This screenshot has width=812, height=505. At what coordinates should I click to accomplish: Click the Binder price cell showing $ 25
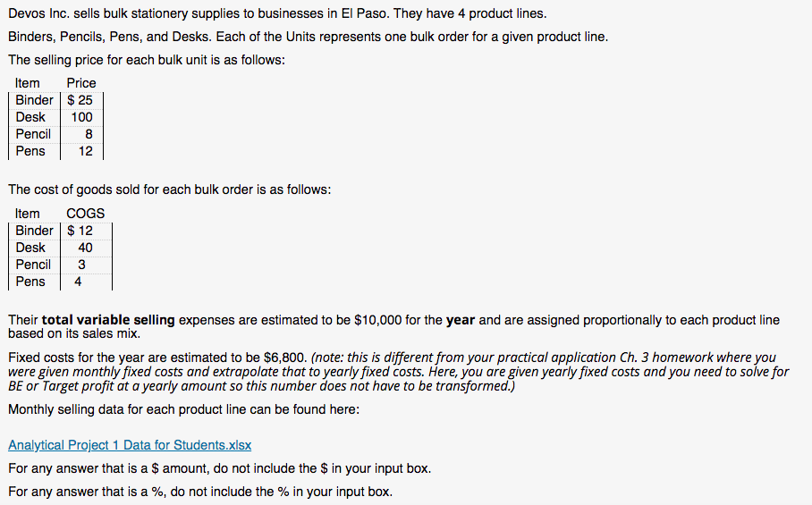(x=80, y=100)
